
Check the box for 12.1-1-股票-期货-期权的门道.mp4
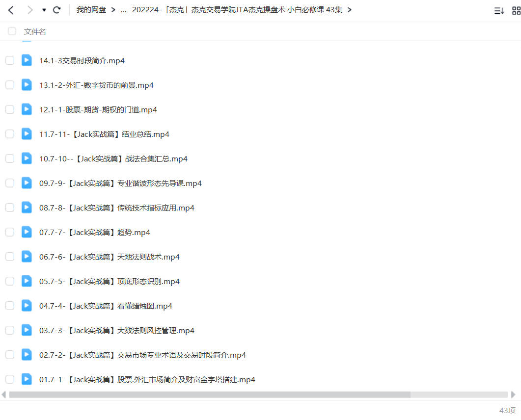pos(10,109)
